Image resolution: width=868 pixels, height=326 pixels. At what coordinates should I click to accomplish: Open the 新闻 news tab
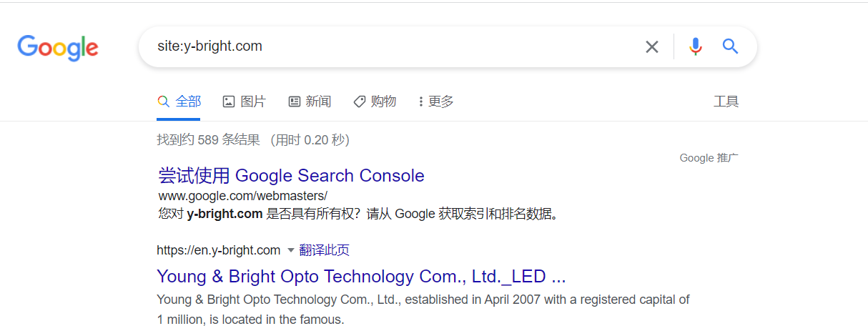tap(318, 102)
